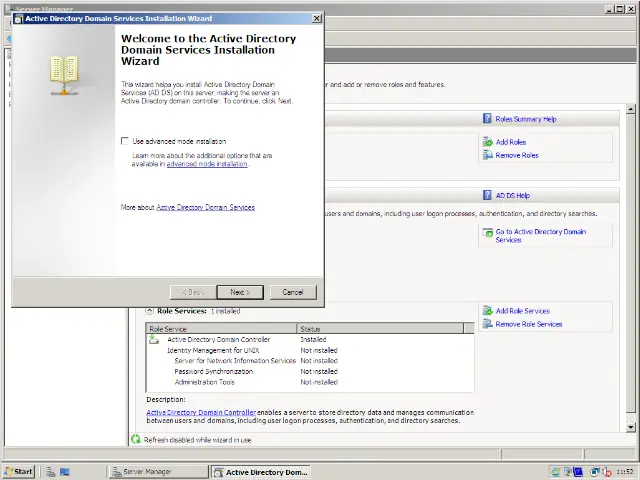Collapse the Role Services section
Viewport: 640px width, 480px height.
pos(150,311)
